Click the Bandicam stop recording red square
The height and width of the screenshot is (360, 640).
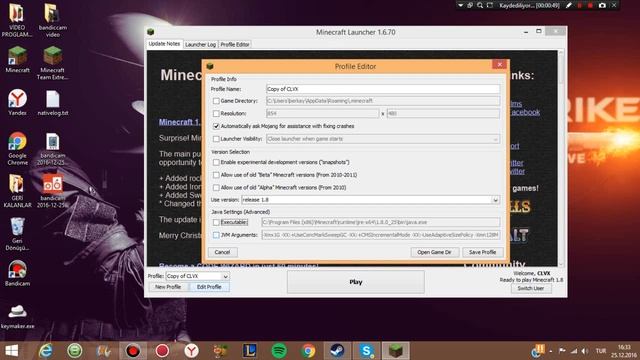tap(590, 5)
